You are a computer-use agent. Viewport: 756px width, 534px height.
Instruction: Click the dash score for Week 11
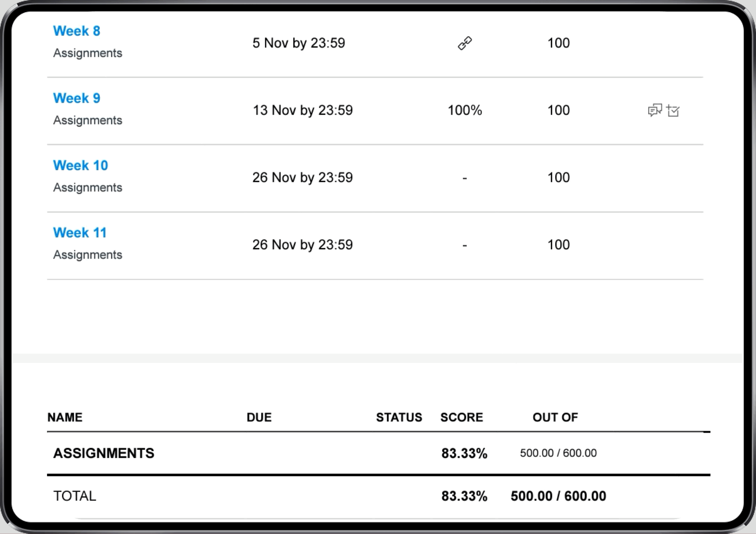[x=464, y=245]
